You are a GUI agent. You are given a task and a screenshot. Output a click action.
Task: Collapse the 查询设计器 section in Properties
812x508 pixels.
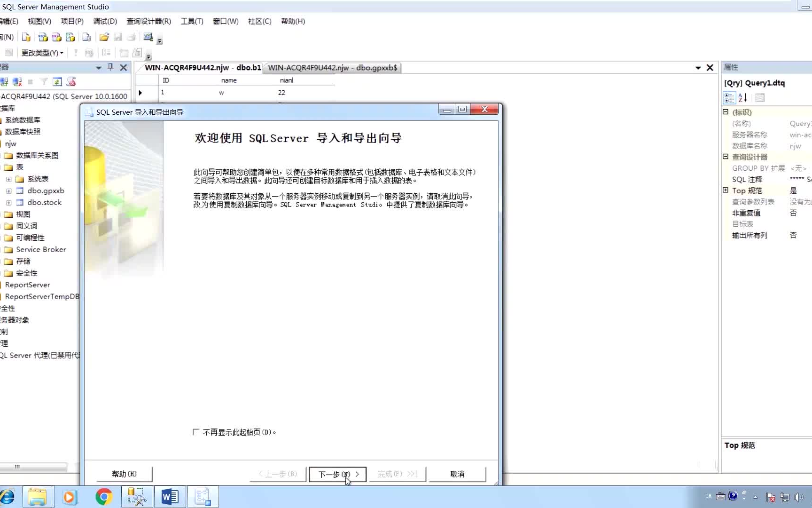726,157
